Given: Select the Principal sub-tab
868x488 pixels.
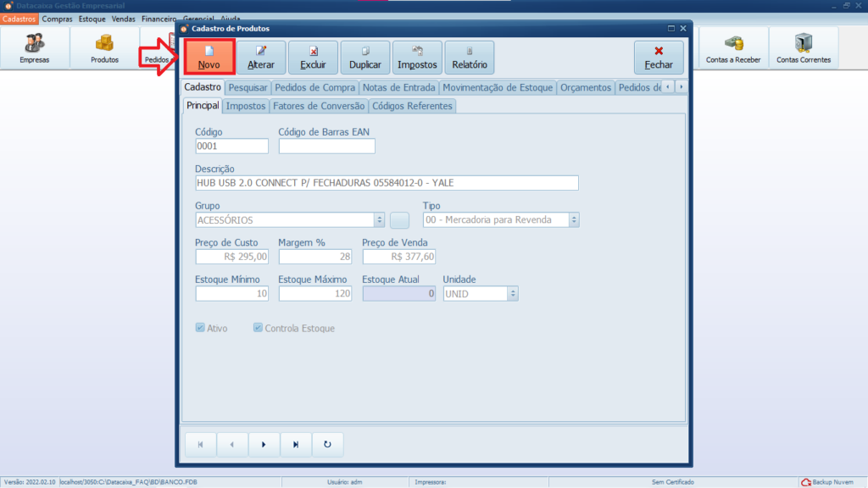Looking at the screenshot, I should click(x=203, y=105).
